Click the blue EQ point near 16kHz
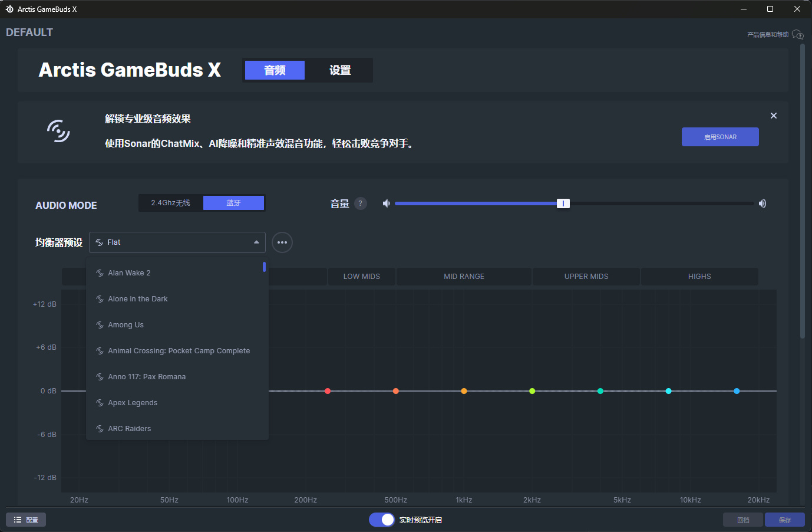 (737, 391)
